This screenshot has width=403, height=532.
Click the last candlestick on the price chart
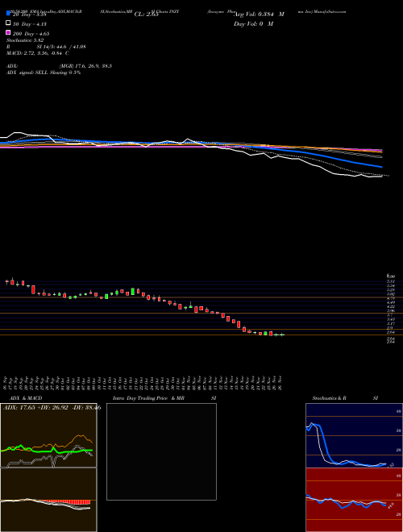pos(281,335)
